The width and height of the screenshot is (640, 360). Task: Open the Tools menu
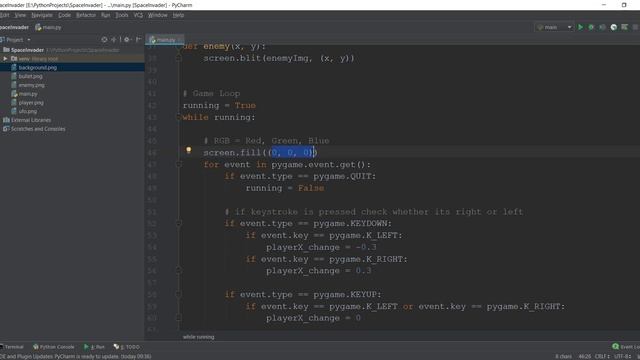pos(122,15)
